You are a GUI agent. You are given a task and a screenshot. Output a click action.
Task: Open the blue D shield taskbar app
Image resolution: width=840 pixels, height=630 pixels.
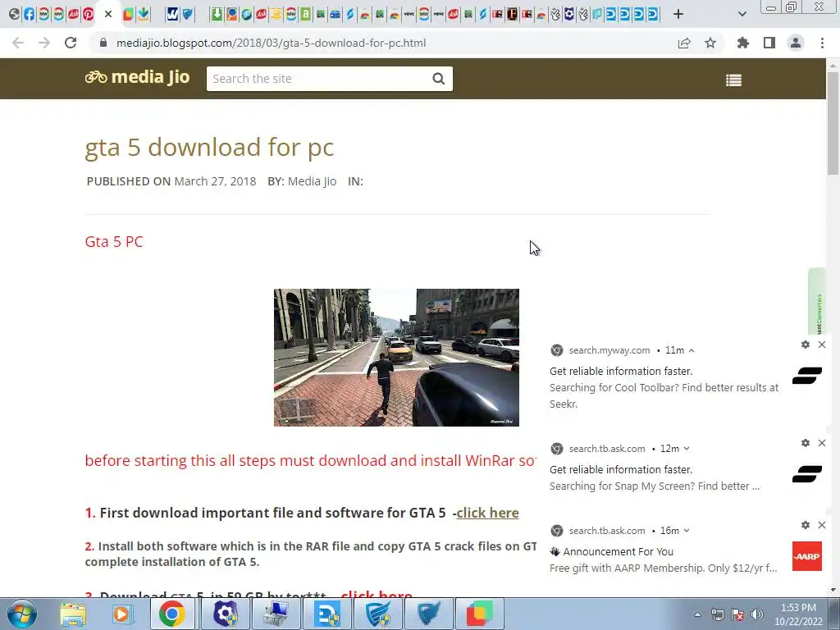pyautogui.click(x=327, y=614)
